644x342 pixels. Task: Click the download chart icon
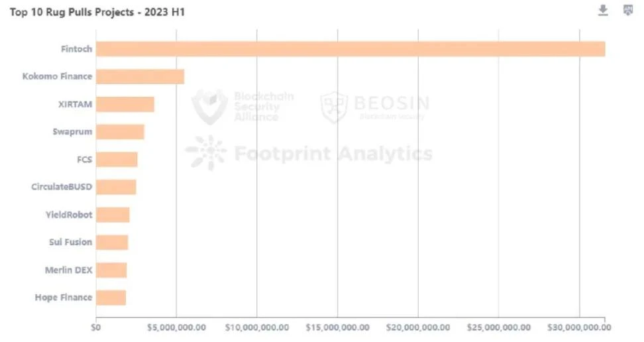pos(603,10)
